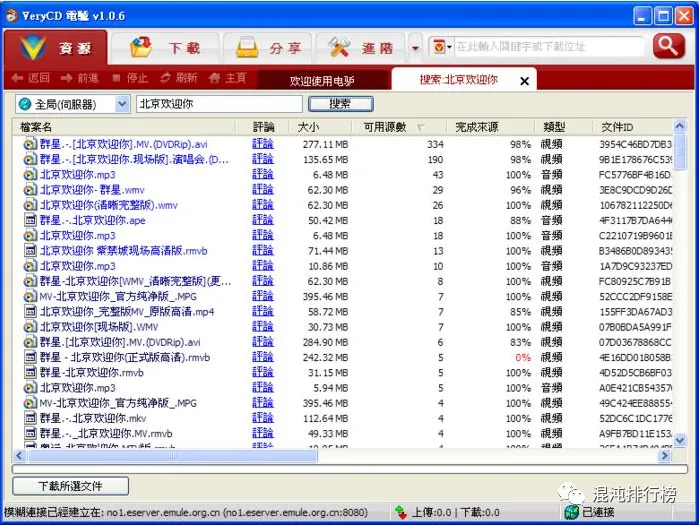699x526 pixels.
Task: Click file icon of 完整版MV_原版高清.mp4 row
Action: [x=30, y=312]
